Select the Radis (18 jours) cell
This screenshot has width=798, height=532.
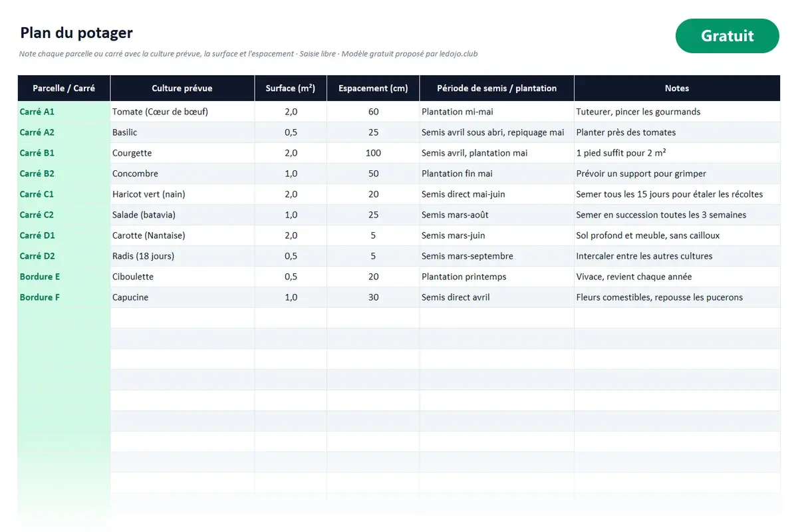[x=182, y=256]
